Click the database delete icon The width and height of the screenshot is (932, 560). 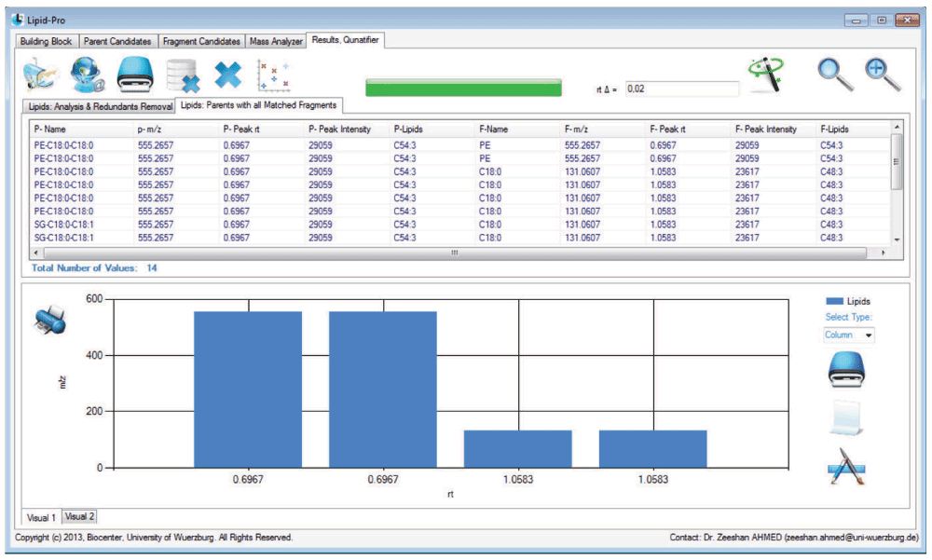[183, 76]
